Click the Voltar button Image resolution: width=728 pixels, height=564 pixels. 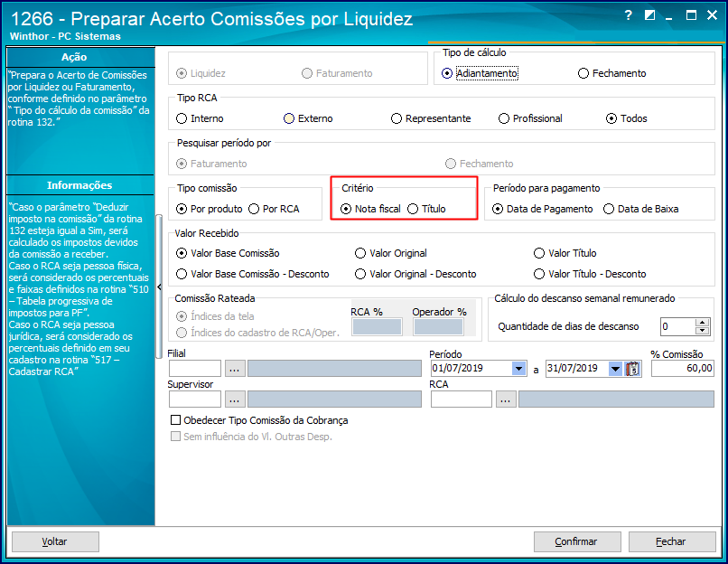(55, 541)
